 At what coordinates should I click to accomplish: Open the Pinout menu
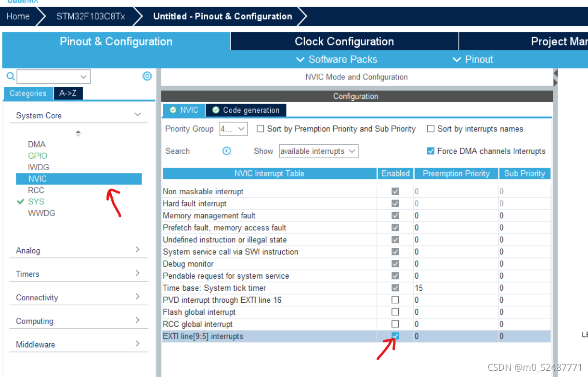[x=473, y=59]
